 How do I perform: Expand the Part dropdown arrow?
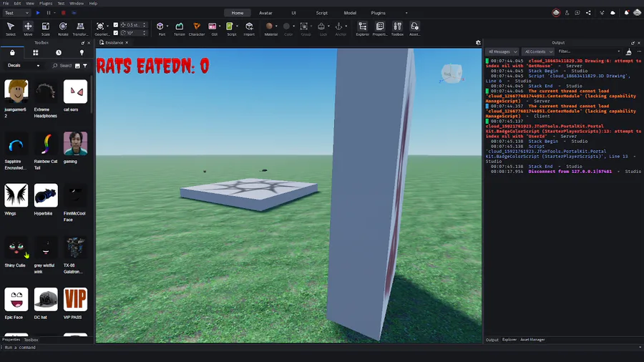pyautogui.click(x=167, y=26)
